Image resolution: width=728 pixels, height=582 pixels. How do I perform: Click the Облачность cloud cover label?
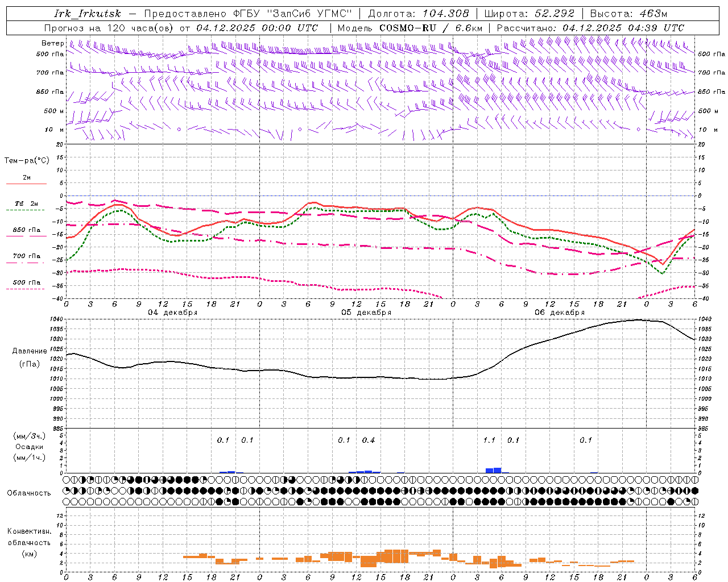pyautogui.click(x=29, y=493)
